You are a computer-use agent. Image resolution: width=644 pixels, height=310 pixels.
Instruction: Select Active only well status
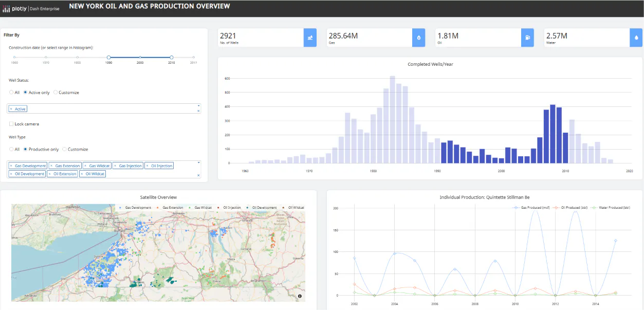25,93
